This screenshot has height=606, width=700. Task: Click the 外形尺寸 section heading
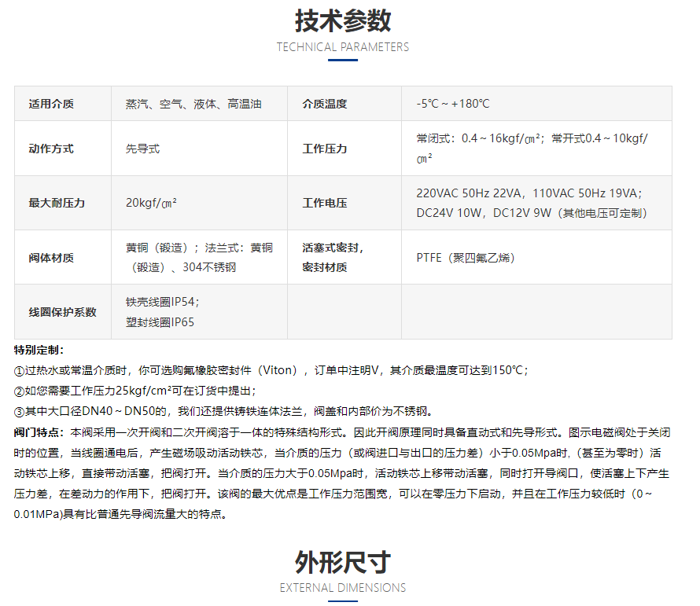(x=342, y=562)
